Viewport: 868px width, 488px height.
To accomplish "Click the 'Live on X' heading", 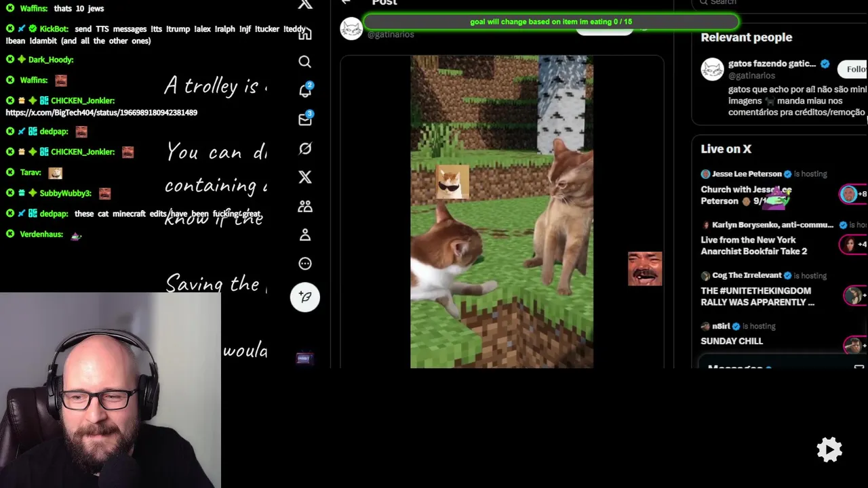I will (x=726, y=149).
